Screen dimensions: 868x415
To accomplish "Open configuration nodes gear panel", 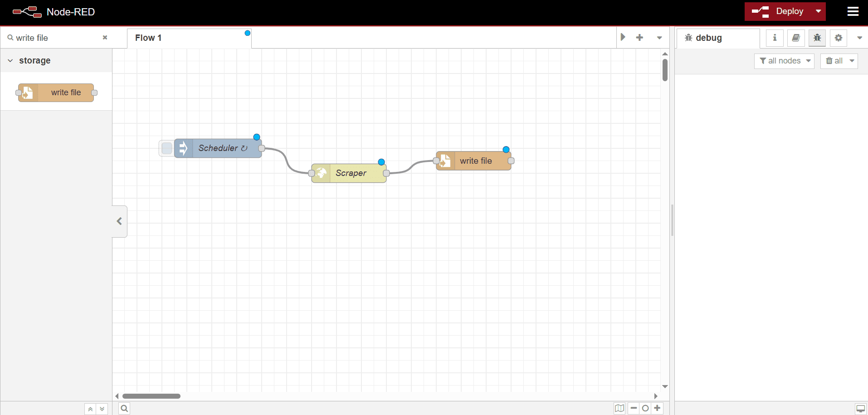I will [x=839, y=38].
